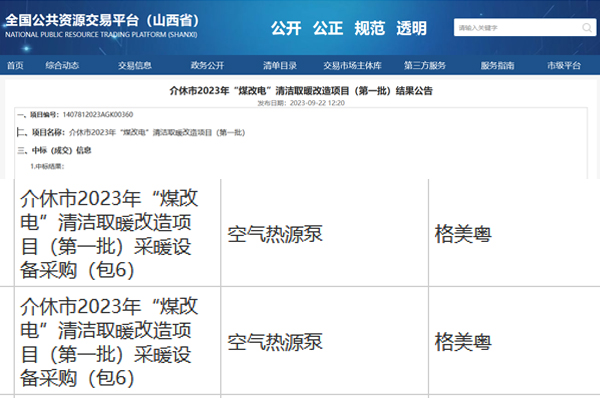The height and width of the screenshot is (398, 600).
Task: Select the announcement title 介休市2023年结果公告
Action: pyautogui.click(x=301, y=91)
